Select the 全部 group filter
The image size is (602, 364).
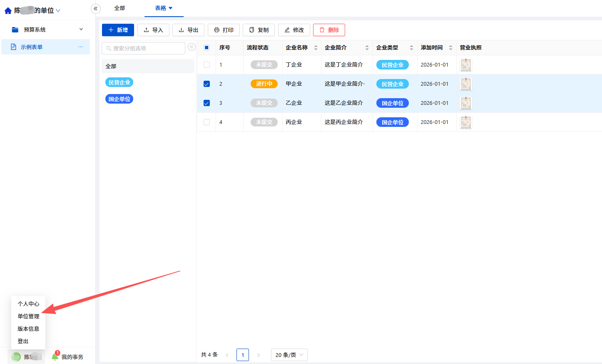click(x=148, y=66)
